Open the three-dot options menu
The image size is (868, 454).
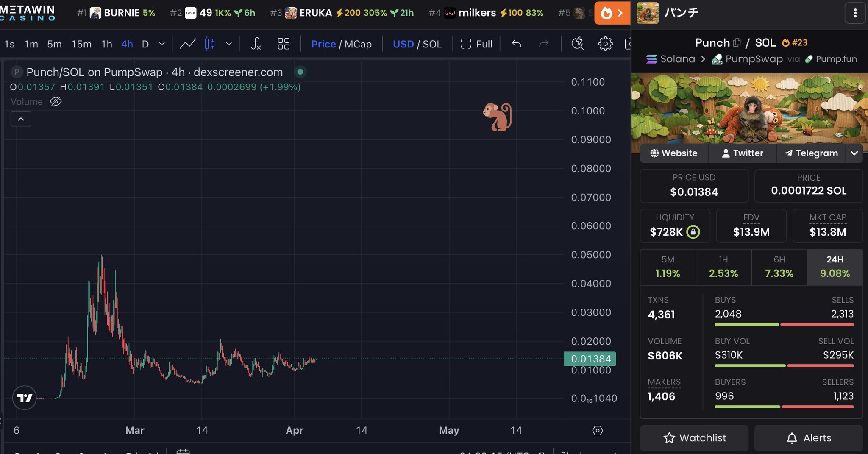tap(855, 13)
